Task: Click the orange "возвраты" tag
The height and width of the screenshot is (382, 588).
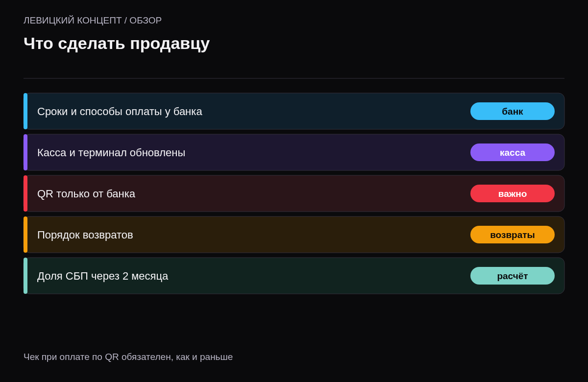Action: pos(513,235)
